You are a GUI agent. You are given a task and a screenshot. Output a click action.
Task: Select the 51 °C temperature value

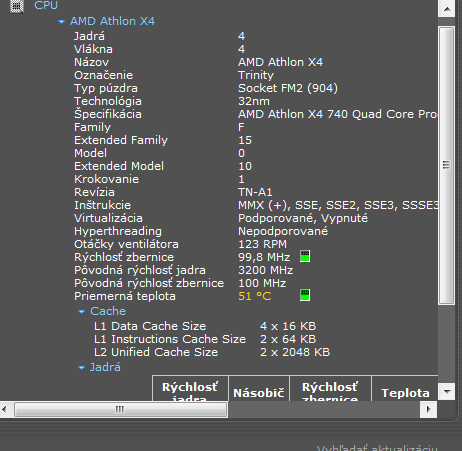[x=255, y=296]
